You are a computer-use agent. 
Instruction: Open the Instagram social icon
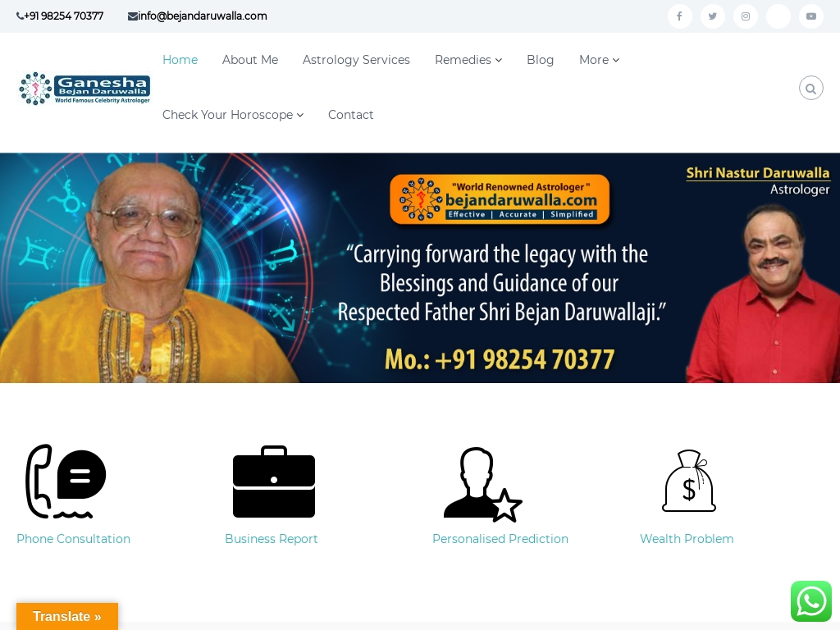745,16
